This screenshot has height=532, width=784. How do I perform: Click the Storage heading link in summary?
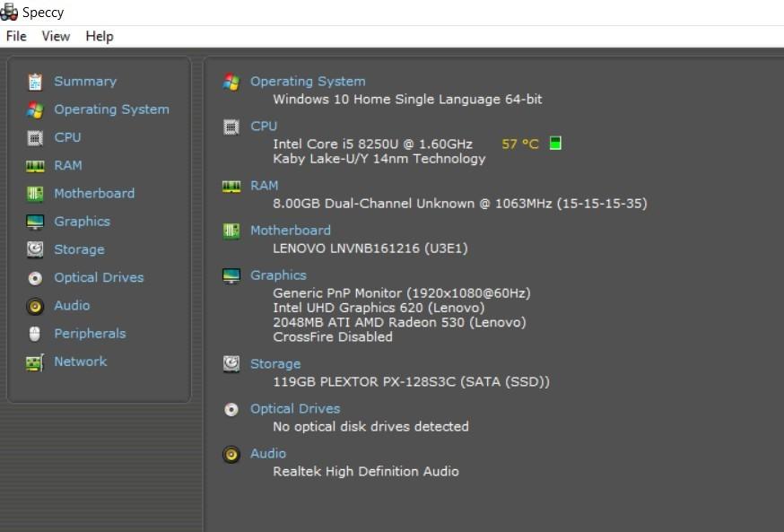[275, 364]
